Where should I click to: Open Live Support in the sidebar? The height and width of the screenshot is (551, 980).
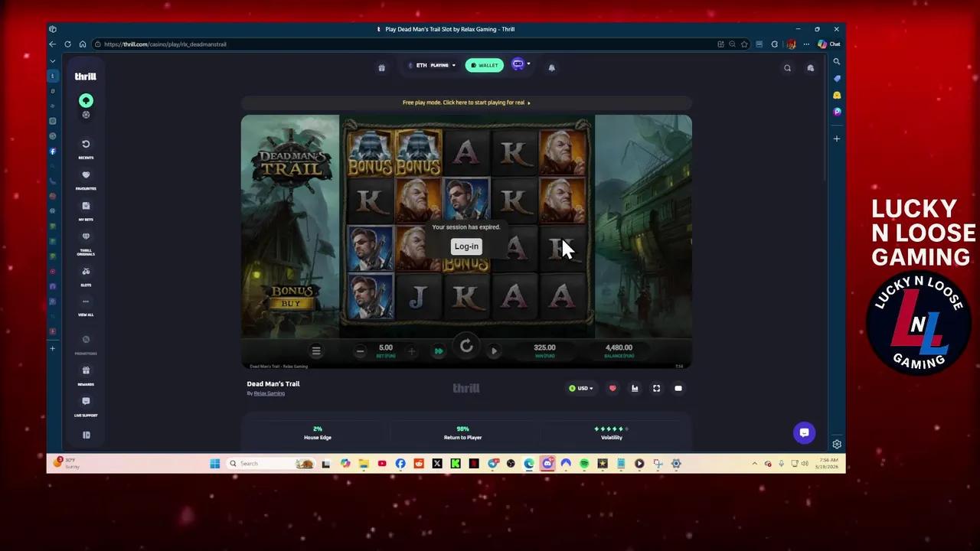[x=86, y=405]
